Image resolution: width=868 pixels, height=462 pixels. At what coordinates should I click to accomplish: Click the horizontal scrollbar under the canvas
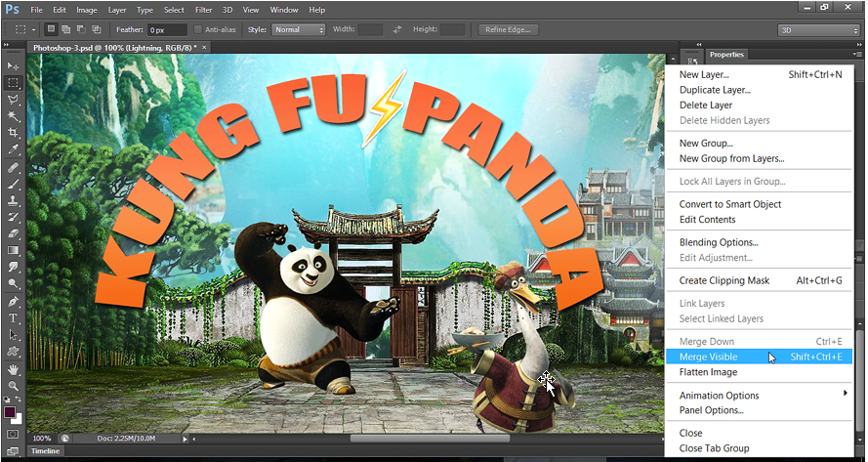(429, 439)
